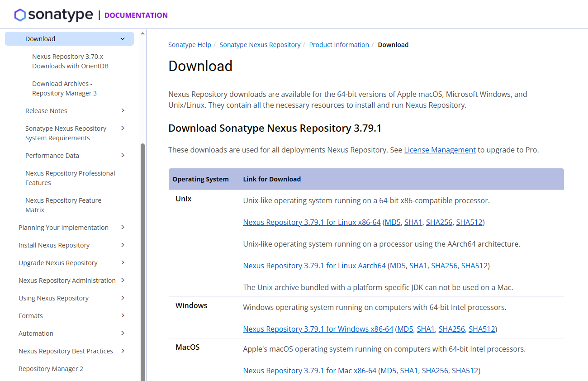Expand the Release Notes chevron

(x=123, y=111)
